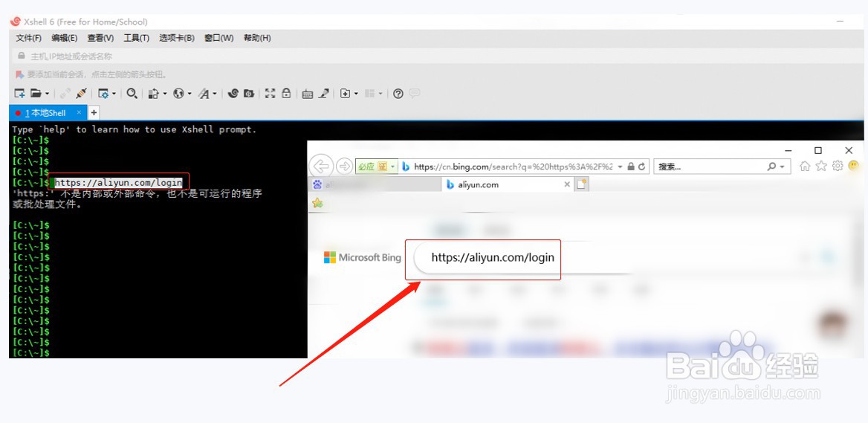
Task: Click the keyboard key mapping icon
Action: 308,94
